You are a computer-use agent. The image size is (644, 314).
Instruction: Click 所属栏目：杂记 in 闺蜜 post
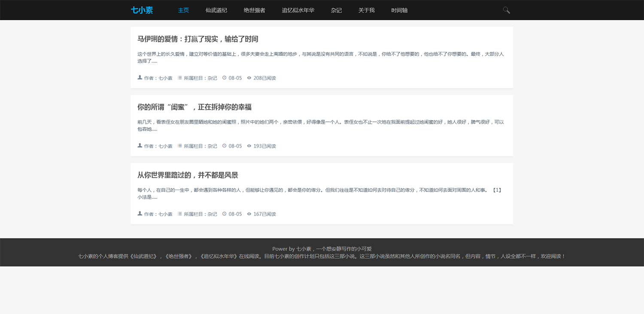[200, 146]
